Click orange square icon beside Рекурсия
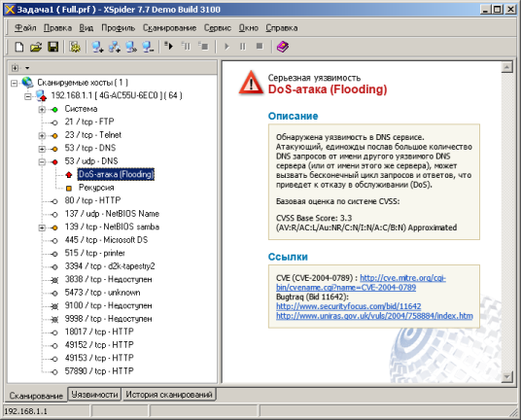 click(69, 188)
